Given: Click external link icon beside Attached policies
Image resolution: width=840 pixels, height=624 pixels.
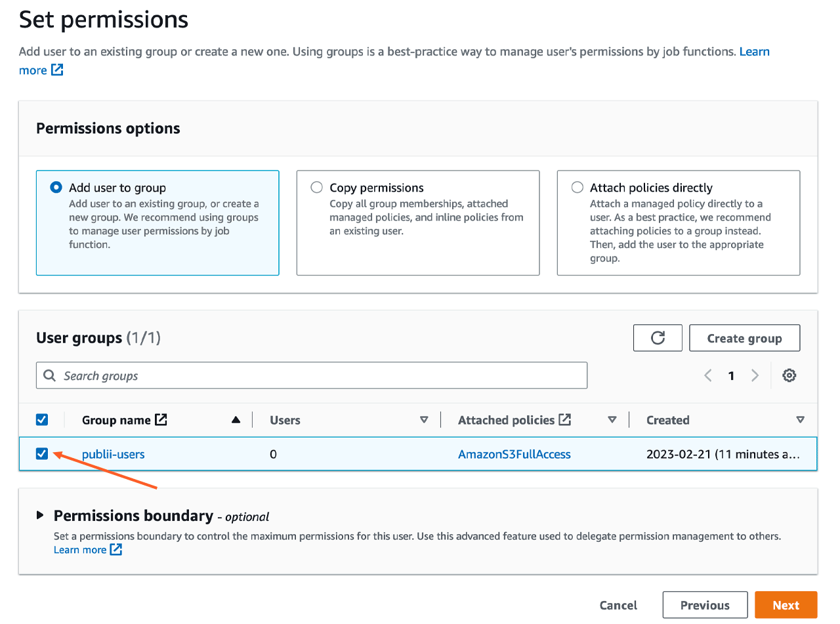Looking at the screenshot, I should pos(564,420).
